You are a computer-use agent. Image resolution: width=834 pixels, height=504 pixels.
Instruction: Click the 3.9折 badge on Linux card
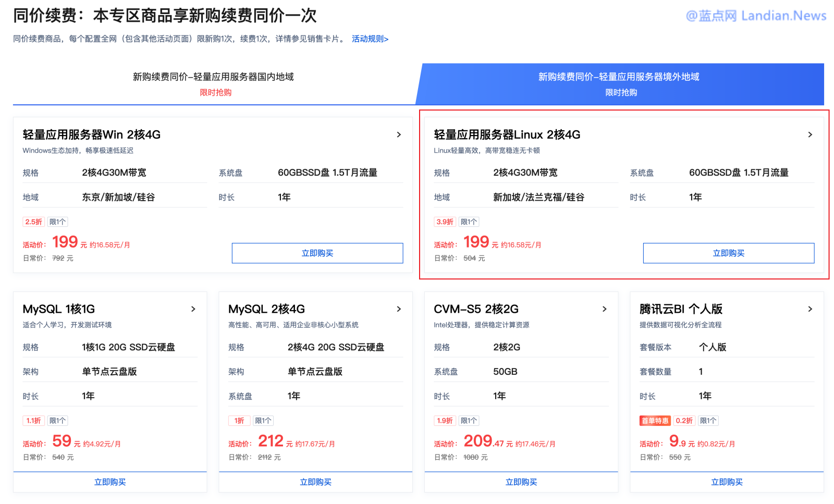tap(445, 221)
